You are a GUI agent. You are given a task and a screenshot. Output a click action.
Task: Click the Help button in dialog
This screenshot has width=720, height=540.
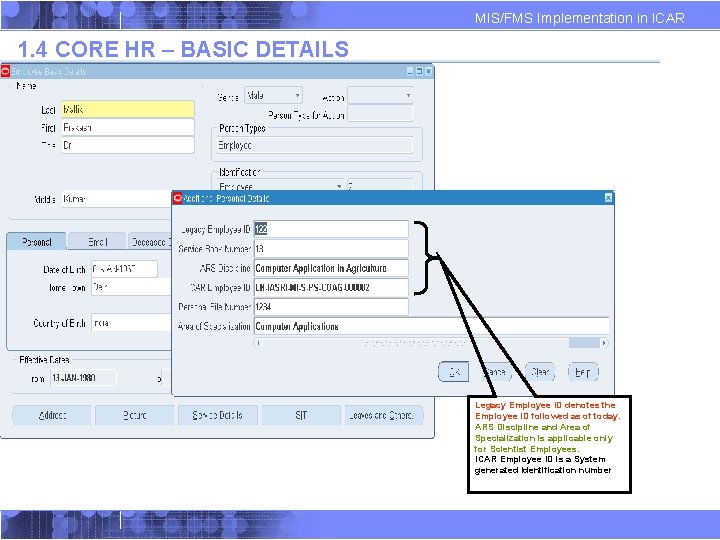pyautogui.click(x=583, y=371)
